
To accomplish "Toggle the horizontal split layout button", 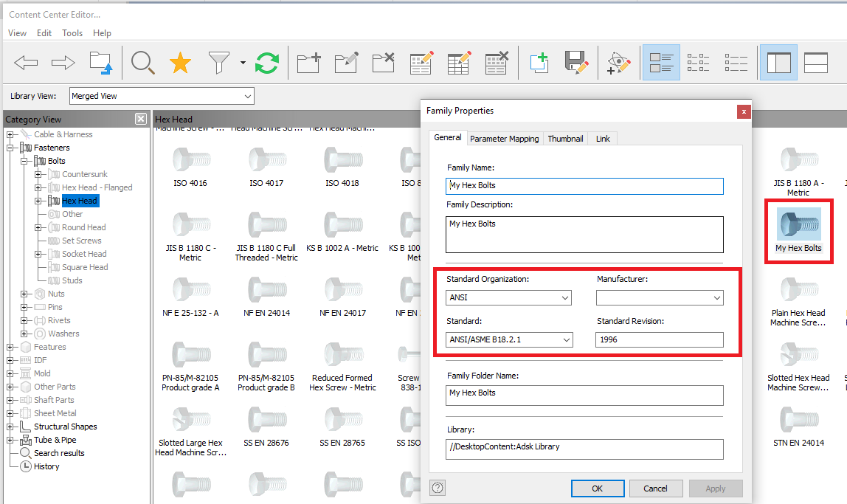I will (815, 62).
